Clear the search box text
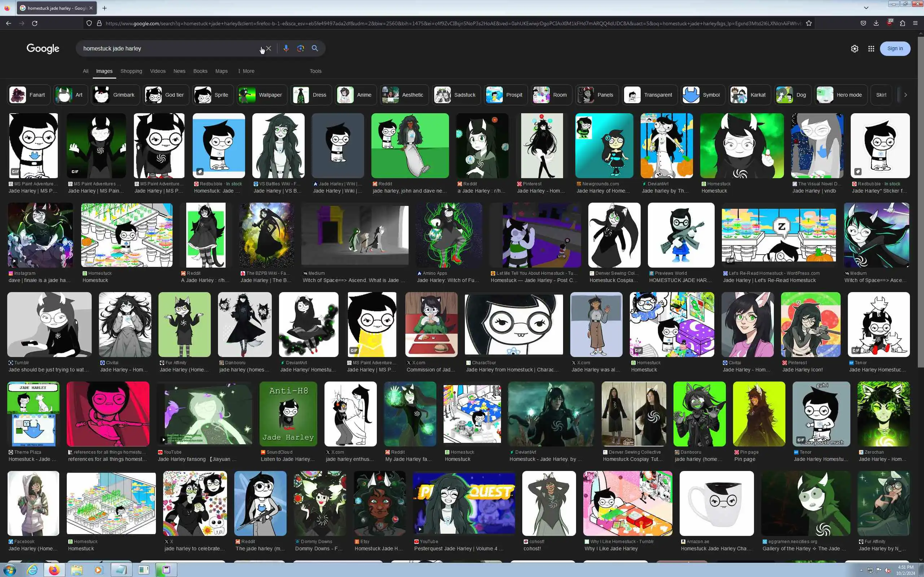Image resolution: width=924 pixels, height=577 pixels. (x=269, y=48)
